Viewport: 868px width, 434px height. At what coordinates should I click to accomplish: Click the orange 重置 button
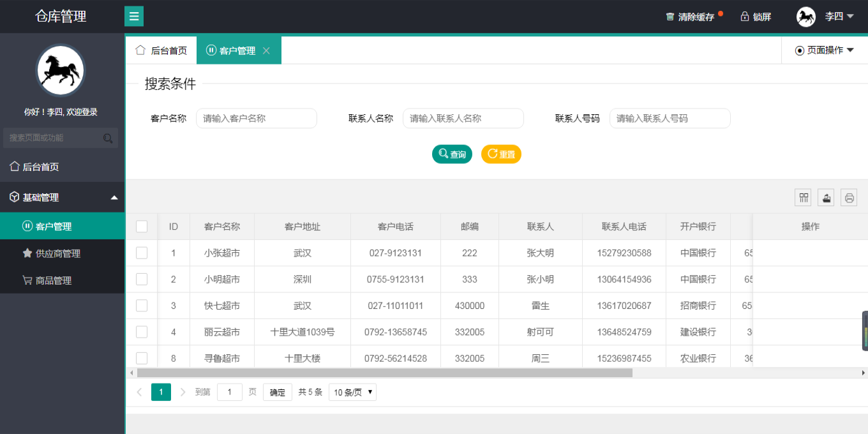click(x=501, y=154)
